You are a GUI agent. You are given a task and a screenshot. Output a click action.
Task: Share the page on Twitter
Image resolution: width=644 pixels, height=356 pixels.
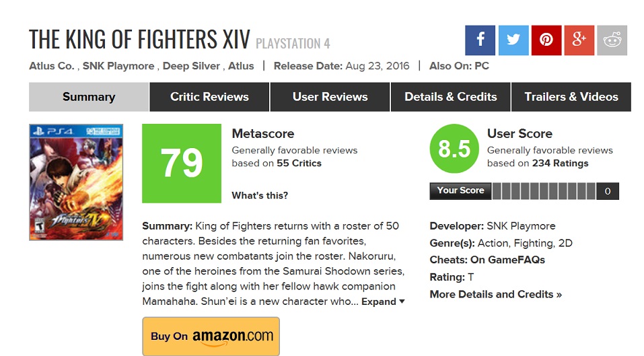(x=513, y=40)
